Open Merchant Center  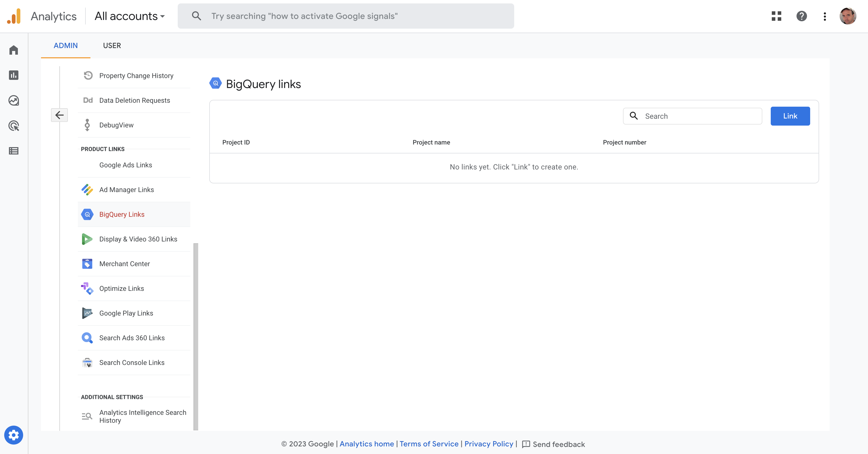click(x=134, y=264)
